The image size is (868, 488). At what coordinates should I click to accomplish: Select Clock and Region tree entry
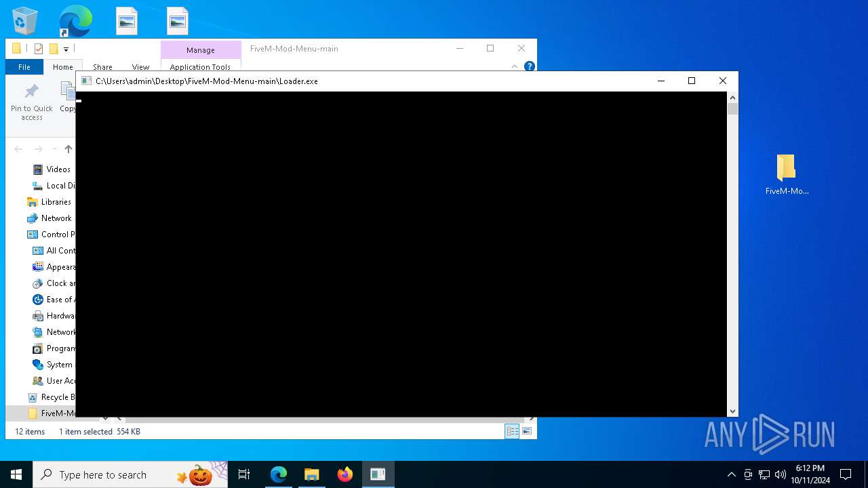pos(53,283)
